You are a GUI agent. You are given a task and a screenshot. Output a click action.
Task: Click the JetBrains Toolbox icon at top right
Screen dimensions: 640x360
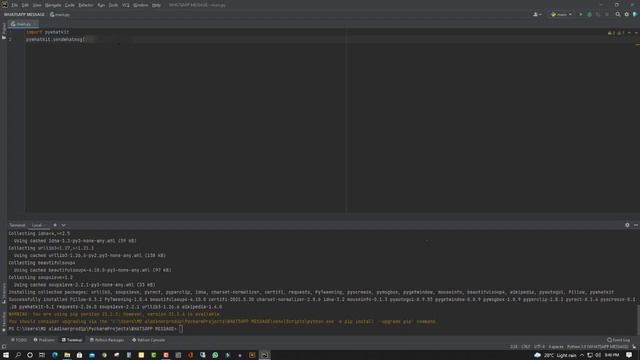coord(635,14)
